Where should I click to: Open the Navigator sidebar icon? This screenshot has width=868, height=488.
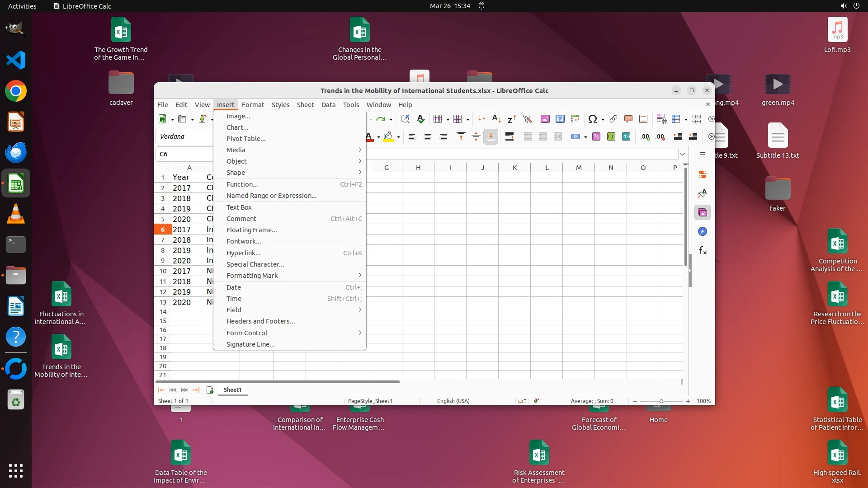pyautogui.click(x=702, y=231)
